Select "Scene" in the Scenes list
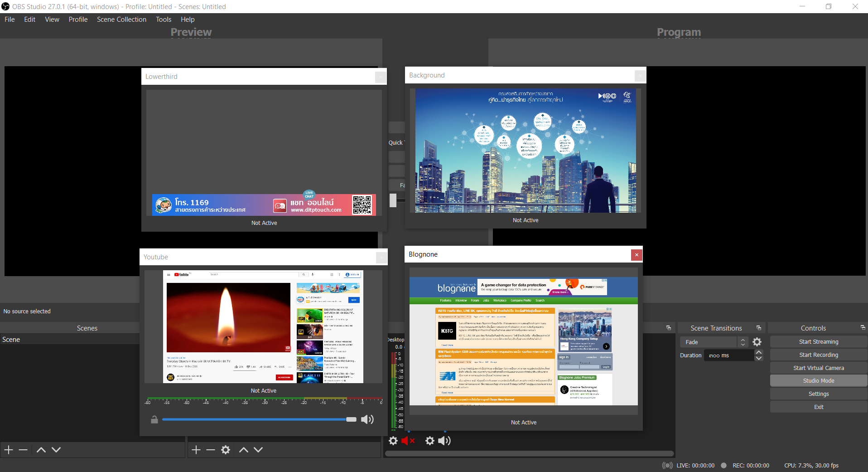The image size is (868, 472). 11,339
